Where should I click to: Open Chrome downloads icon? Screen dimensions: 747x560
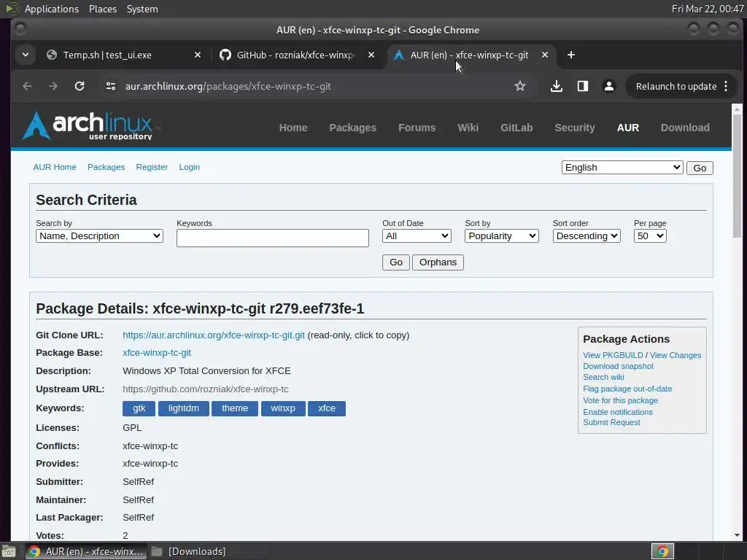tap(556, 86)
